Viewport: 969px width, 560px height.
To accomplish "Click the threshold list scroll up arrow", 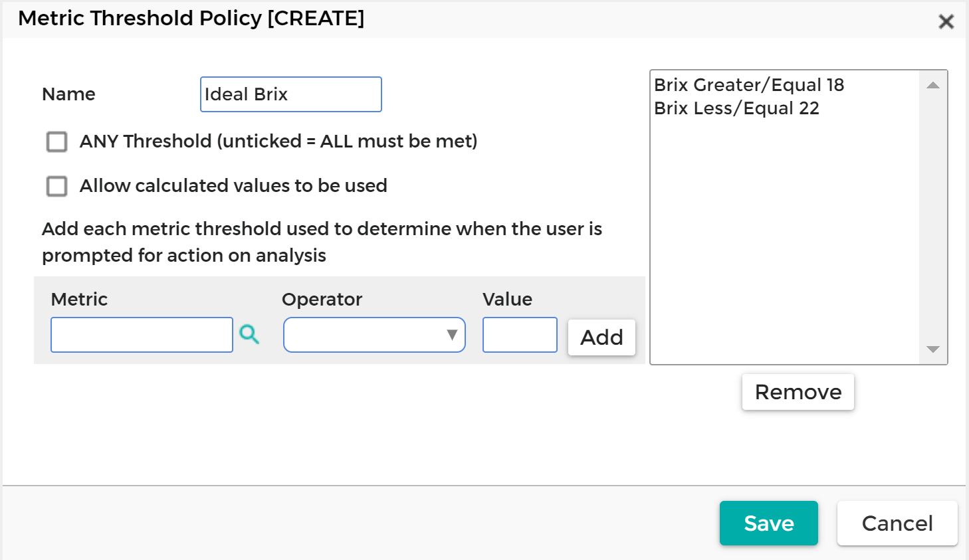I will [x=933, y=85].
